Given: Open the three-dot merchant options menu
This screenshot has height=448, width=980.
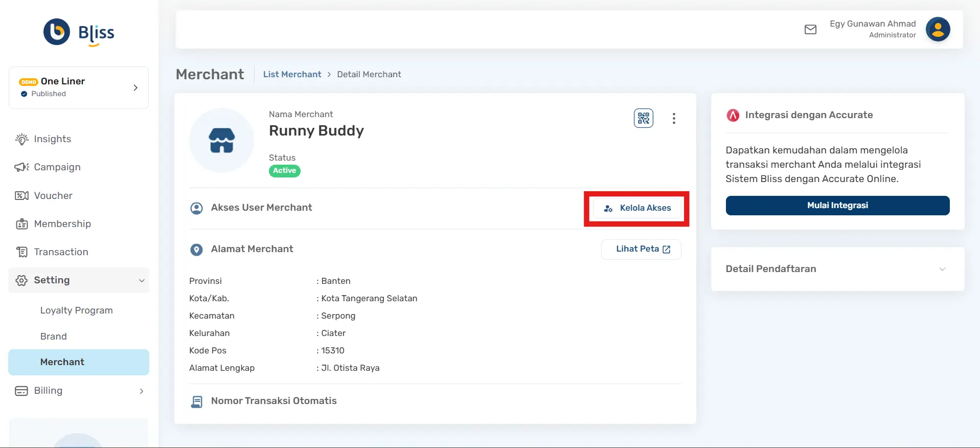Looking at the screenshot, I should [x=674, y=119].
